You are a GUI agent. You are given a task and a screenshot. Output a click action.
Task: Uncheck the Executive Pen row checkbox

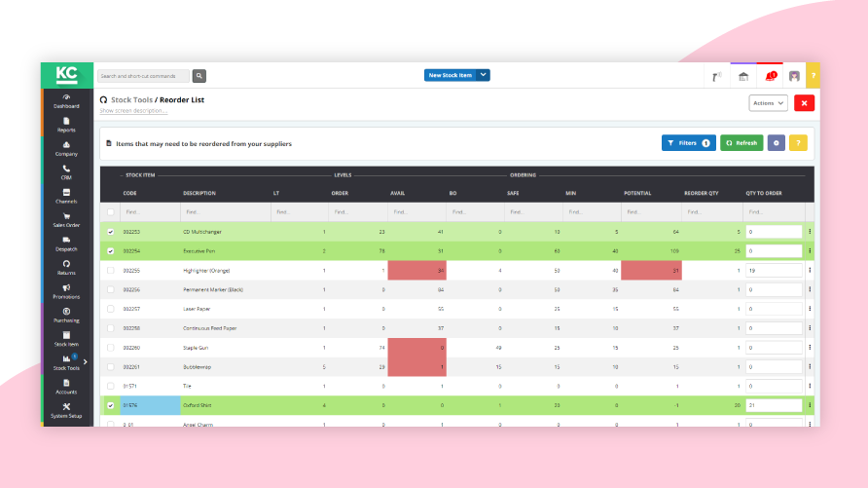[111, 251]
